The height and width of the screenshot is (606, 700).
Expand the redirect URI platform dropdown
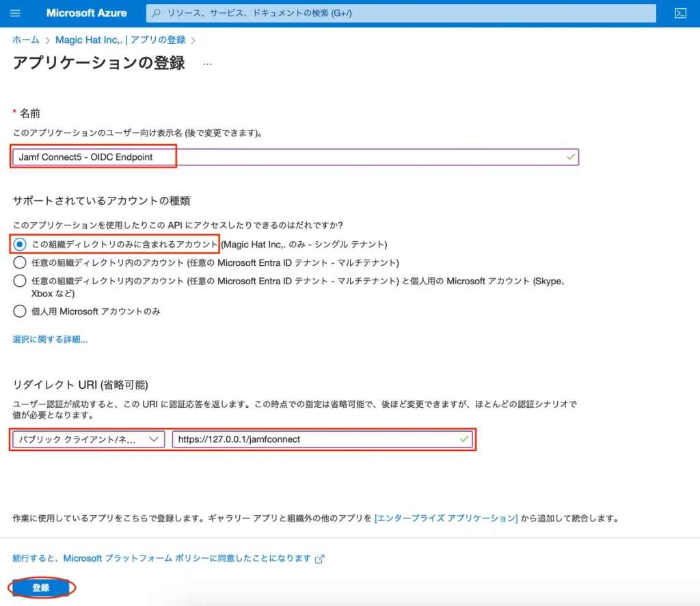click(x=88, y=439)
